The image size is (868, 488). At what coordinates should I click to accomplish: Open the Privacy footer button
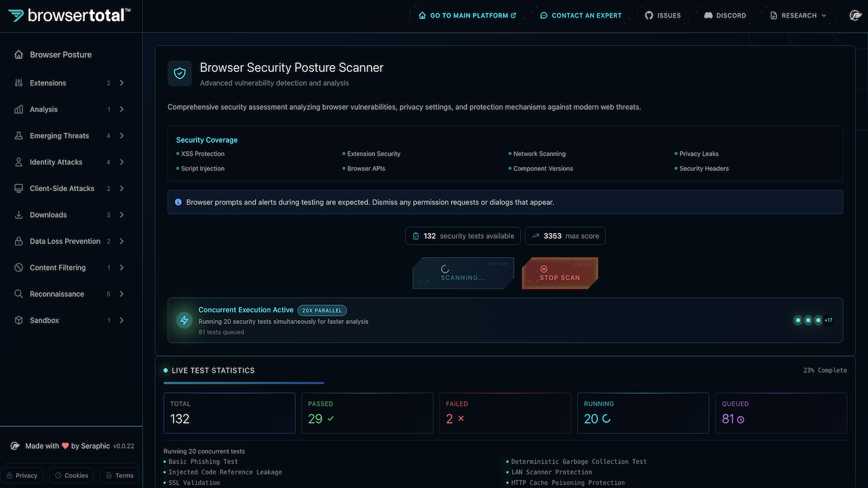(22, 475)
